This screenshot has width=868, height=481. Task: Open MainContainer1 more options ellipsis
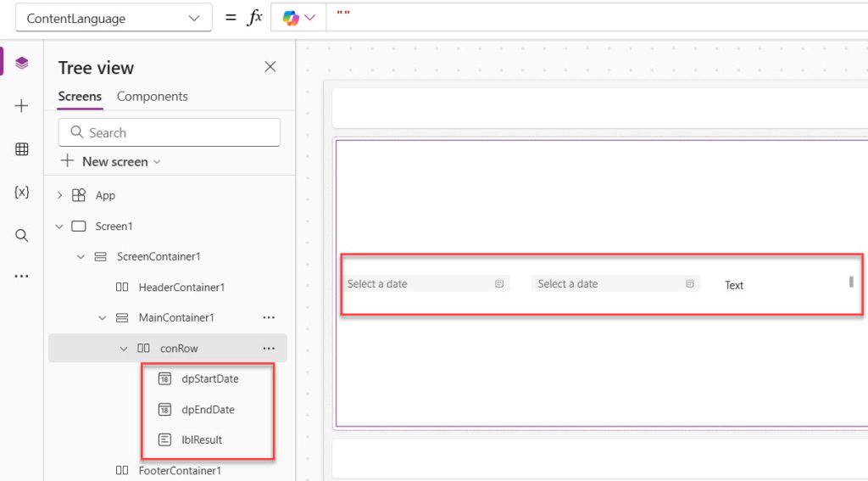tap(269, 317)
